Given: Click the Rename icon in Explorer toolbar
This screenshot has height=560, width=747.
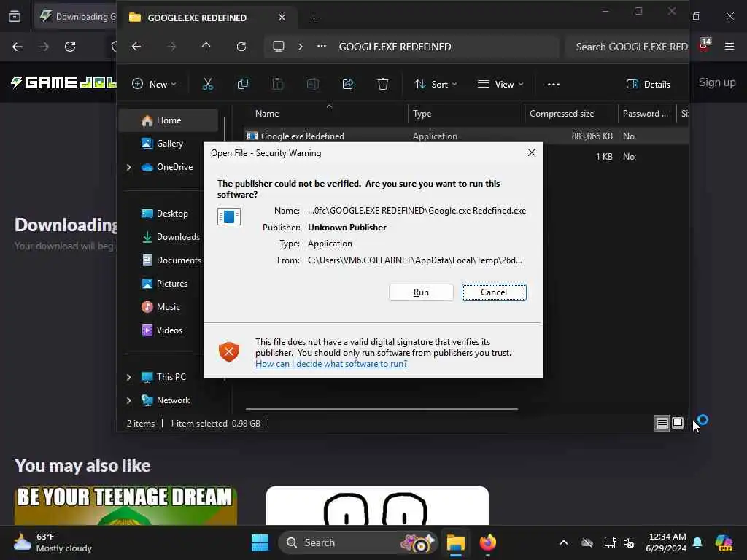Looking at the screenshot, I should [312, 85].
